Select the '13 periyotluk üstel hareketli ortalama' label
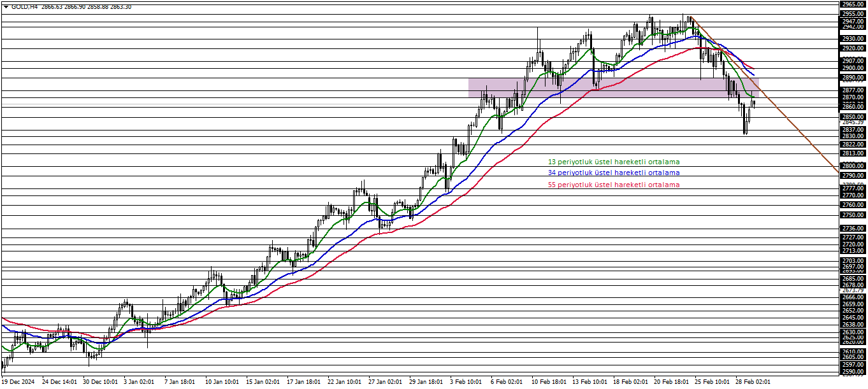The image size is (868, 389). [x=614, y=162]
